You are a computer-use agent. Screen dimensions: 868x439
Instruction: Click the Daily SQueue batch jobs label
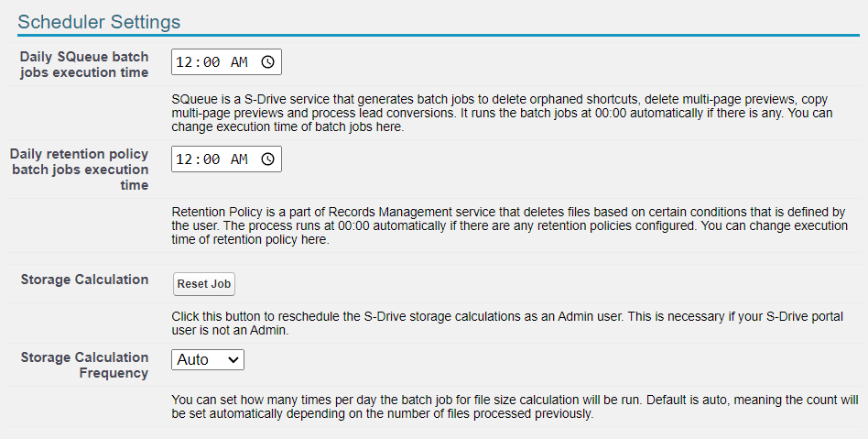click(x=84, y=64)
